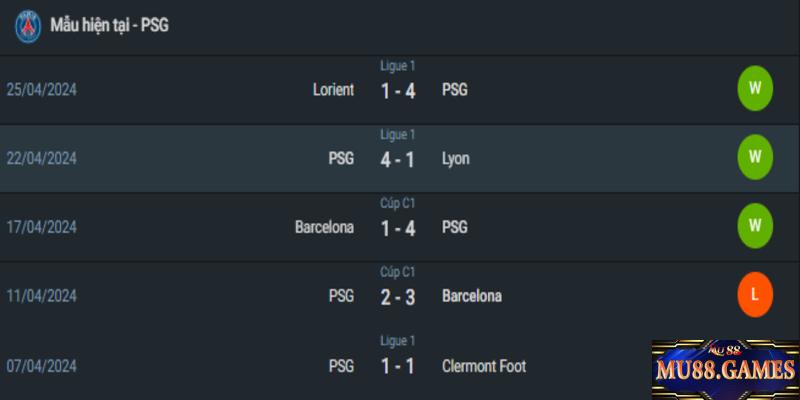Viewport: 800px width, 400px height.
Task: Click Barcelona in the 17/04/2024 match
Action: point(324,227)
